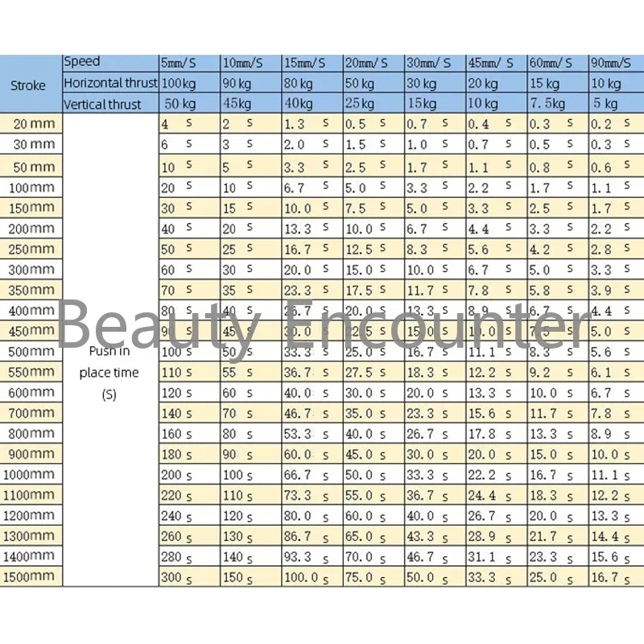Viewport: 644px width, 644px height.
Task: Select the 60mm/S speed column header
Action: (x=558, y=63)
